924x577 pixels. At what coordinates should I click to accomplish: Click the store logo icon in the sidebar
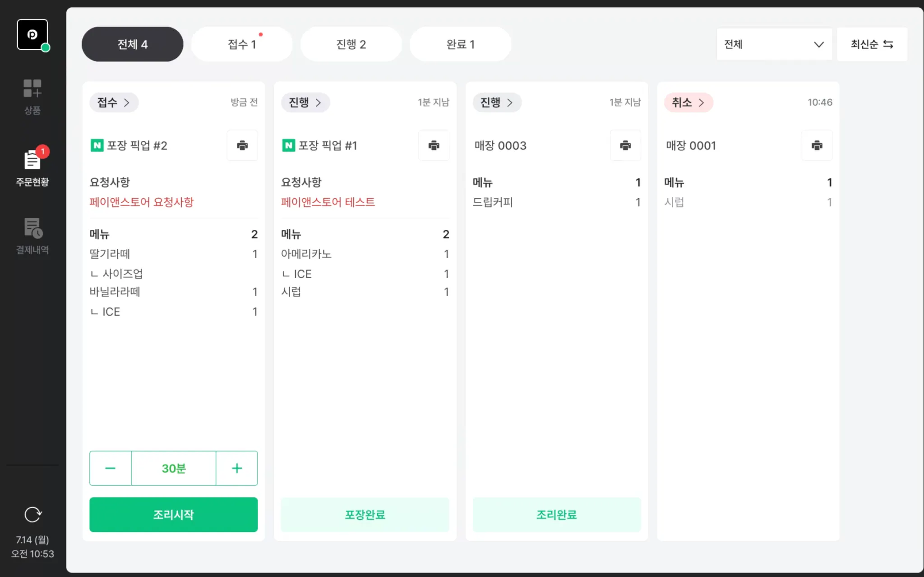(x=32, y=35)
